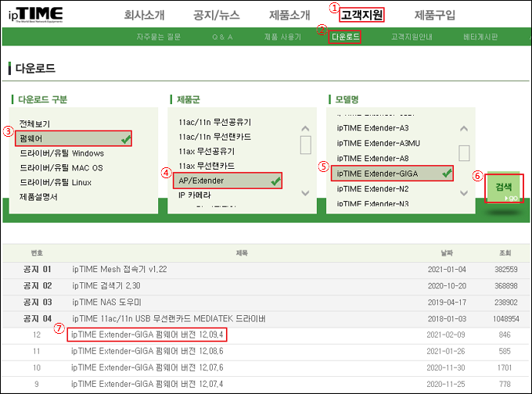Choose ipTIME Extender-A8 model

[372, 159]
